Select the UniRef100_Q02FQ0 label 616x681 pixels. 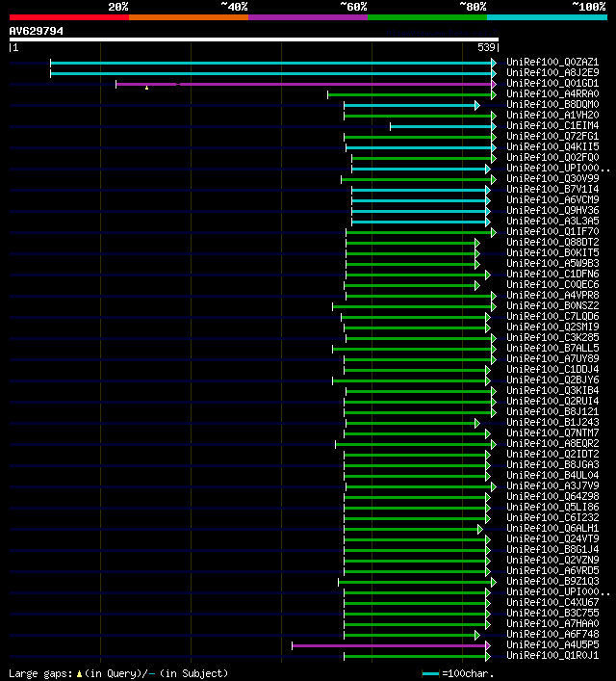point(552,158)
